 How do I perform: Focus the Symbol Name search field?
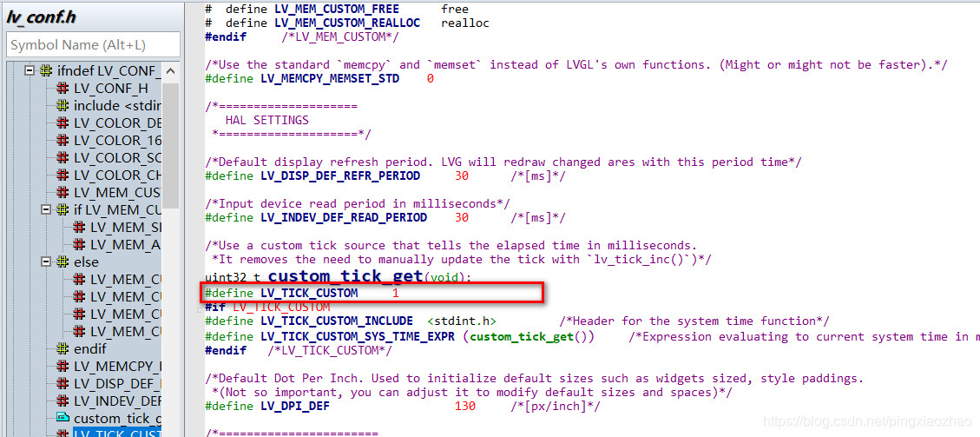94,45
